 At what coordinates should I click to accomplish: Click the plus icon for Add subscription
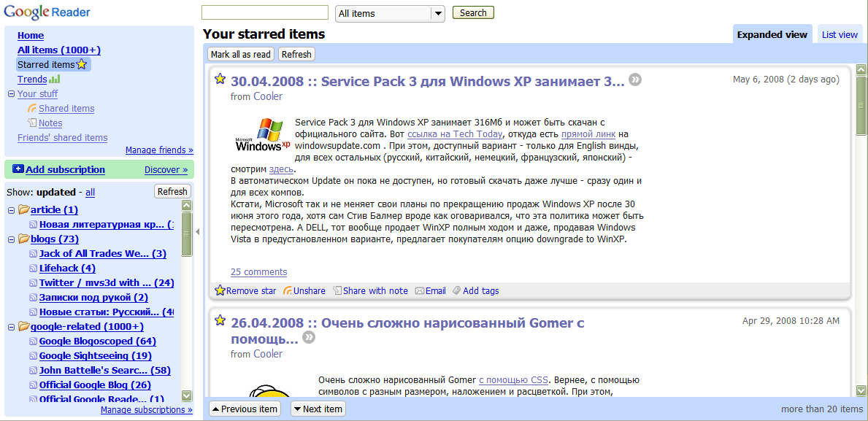pyautogui.click(x=18, y=169)
